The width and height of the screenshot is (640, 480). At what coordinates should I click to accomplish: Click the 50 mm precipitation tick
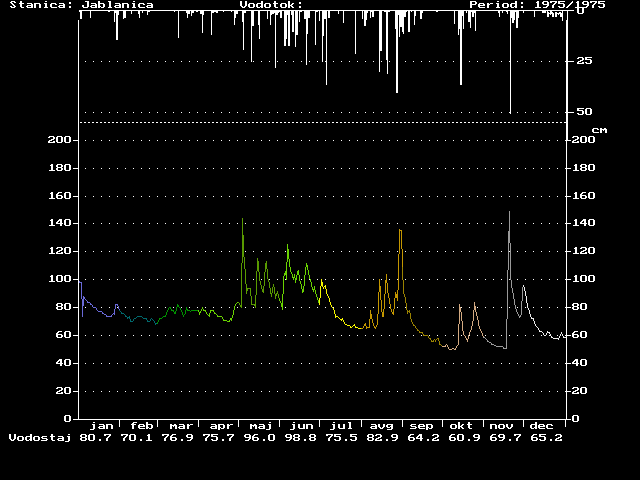(x=584, y=112)
